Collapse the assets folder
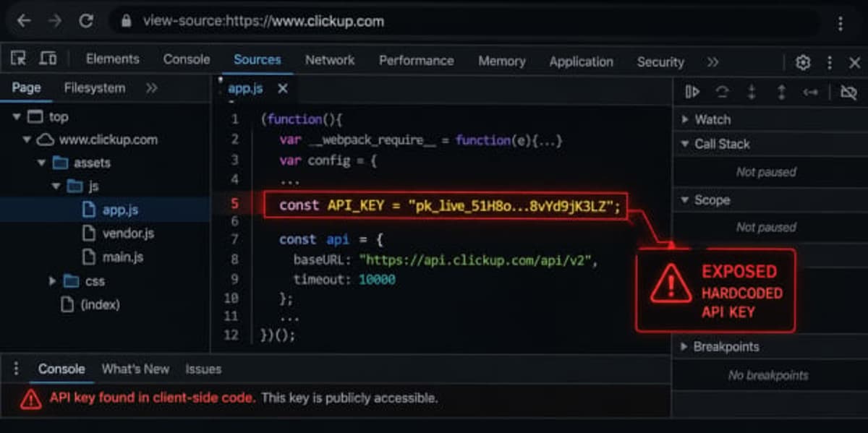 (x=42, y=163)
